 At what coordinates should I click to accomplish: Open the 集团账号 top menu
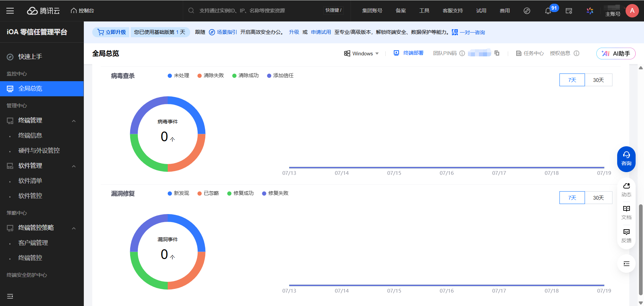(372, 11)
